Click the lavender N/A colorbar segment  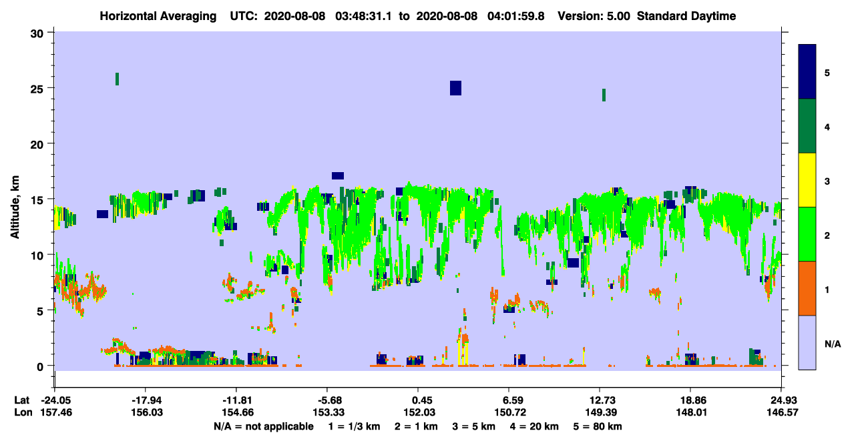(807, 342)
